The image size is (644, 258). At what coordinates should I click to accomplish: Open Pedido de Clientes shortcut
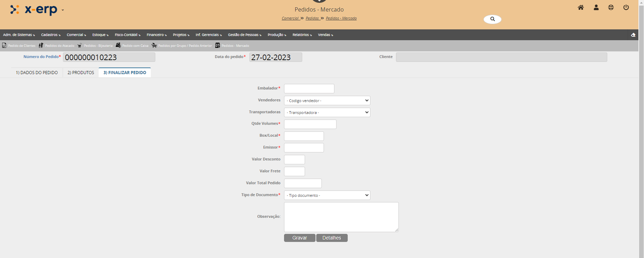tap(19, 46)
